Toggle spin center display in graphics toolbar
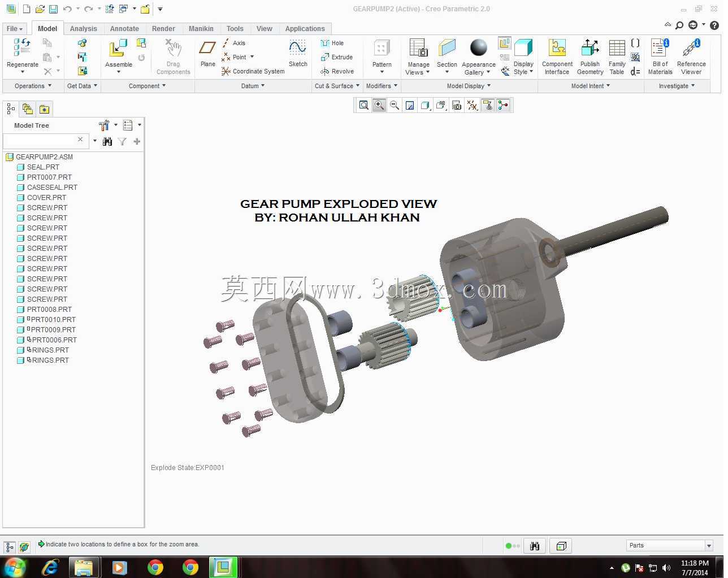Image resolution: width=728 pixels, height=578 pixels. coord(503,105)
